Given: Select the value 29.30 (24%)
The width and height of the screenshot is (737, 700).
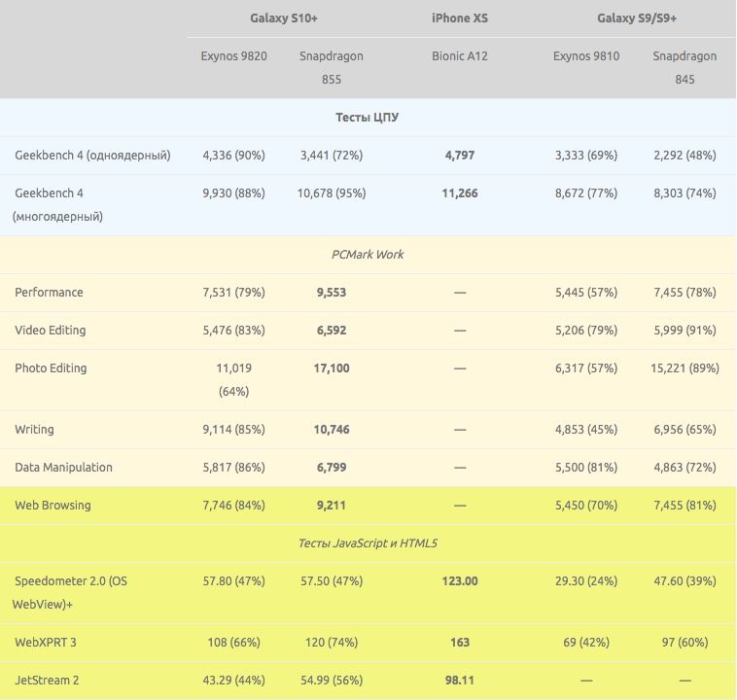Looking at the screenshot, I should 586,581.
